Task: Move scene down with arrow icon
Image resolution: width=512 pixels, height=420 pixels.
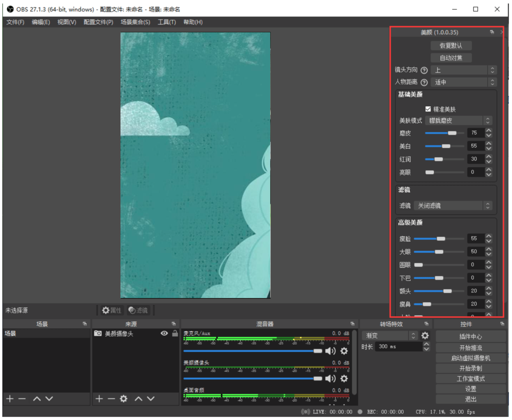Action: [x=49, y=398]
